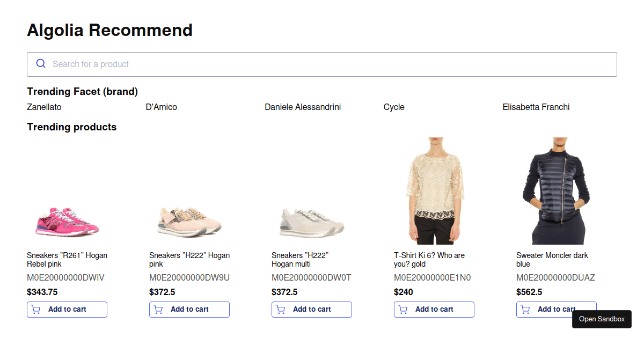
Task: Select the Zanellato trending brand
Action: pyautogui.click(x=44, y=107)
